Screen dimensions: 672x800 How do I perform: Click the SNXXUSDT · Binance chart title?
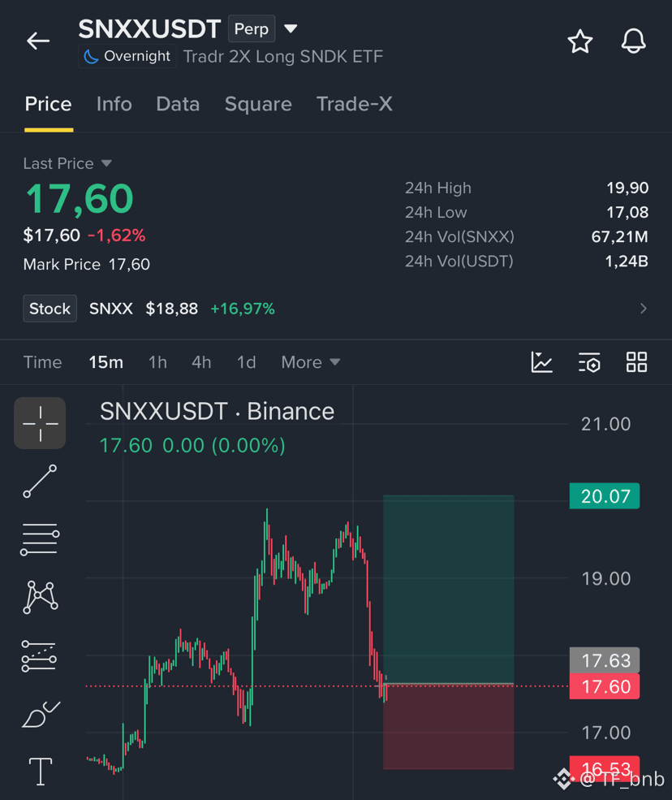218,411
